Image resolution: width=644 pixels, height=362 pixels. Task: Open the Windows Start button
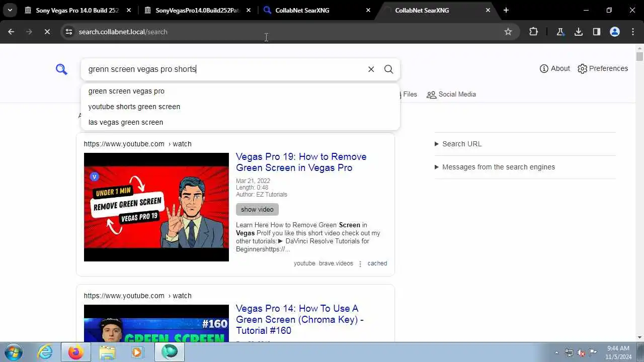tap(13, 352)
